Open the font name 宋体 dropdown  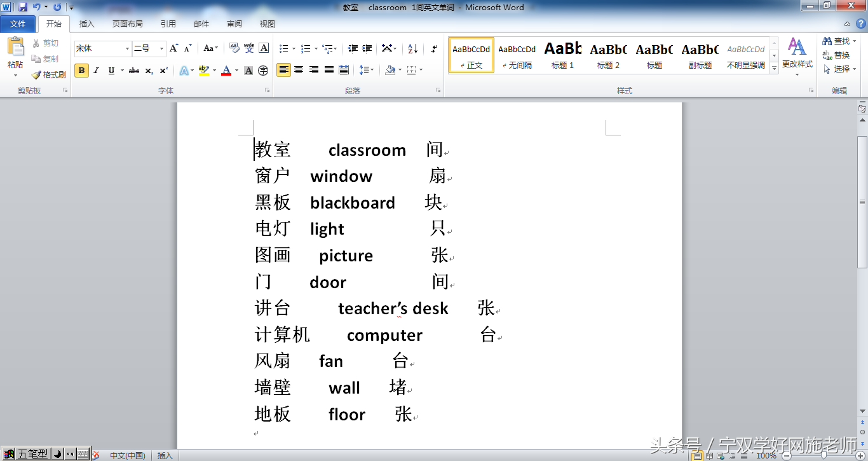[127, 48]
